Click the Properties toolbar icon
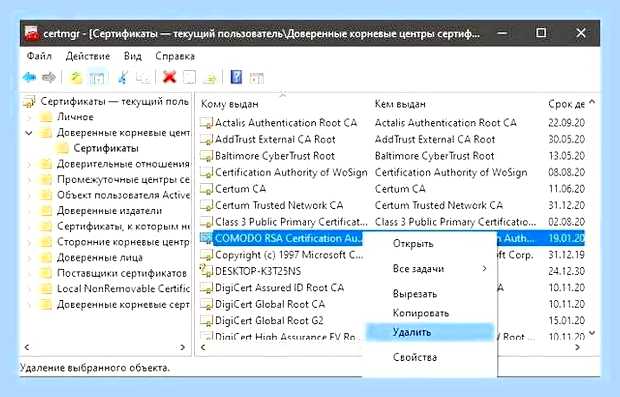Viewport: 620px width, 397px height. pyautogui.click(x=189, y=78)
